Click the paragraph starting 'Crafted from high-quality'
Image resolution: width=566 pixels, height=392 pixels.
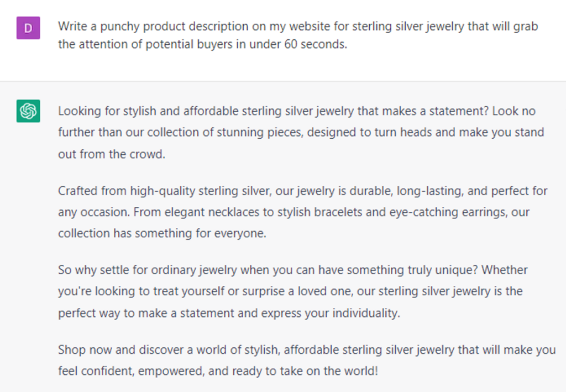(302, 212)
